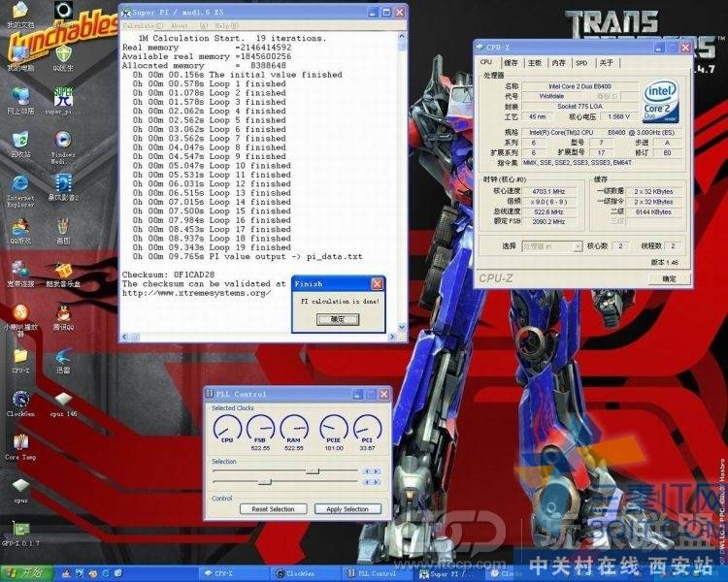The height and width of the screenshot is (582, 728).
Task: Select the cpuz desktop icon below Core Temp
Action: point(20,491)
